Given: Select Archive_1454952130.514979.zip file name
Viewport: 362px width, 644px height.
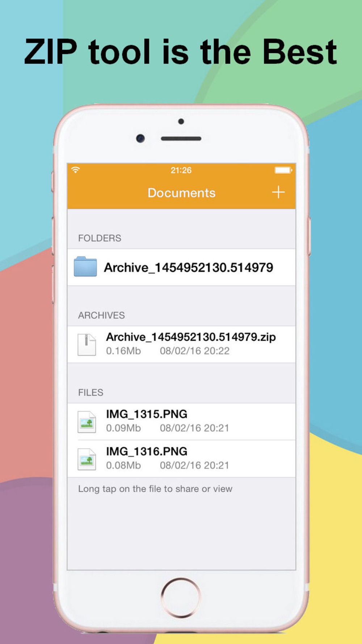Looking at the screenshot, I should tap(191, 337).
